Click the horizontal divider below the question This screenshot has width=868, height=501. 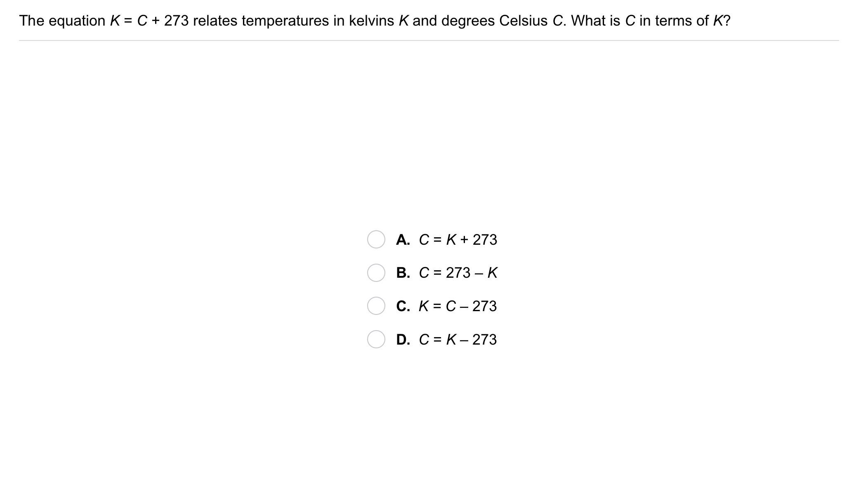click(x=429, y=40)
